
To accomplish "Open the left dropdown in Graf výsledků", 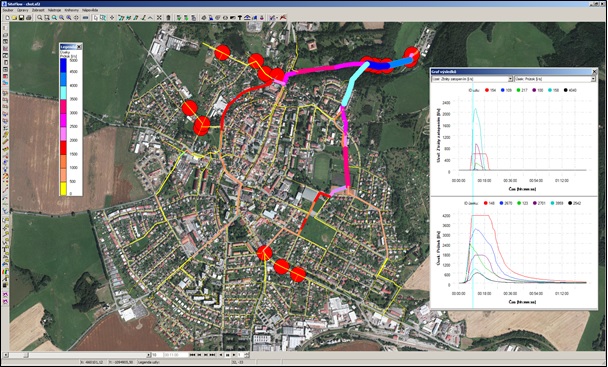I will click(x=472, y=79).
